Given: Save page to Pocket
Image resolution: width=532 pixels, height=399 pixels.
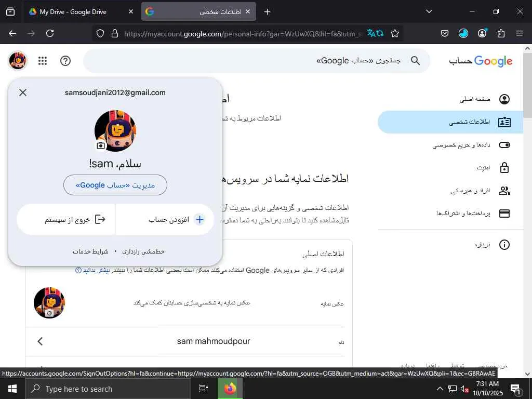Looking at the screenshot, I should (x=445, y=33).
